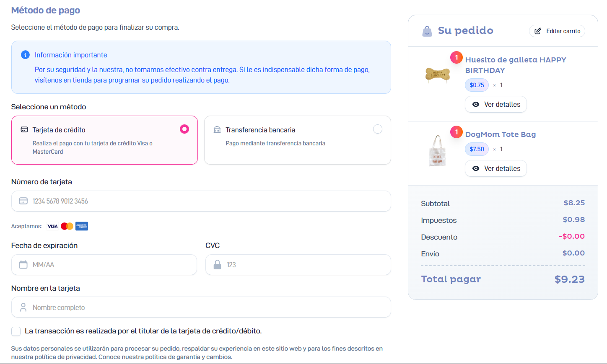Open Editar carrito to modify the order
The height and width of the screenshot is (364, 607).
tap(557, 31)
